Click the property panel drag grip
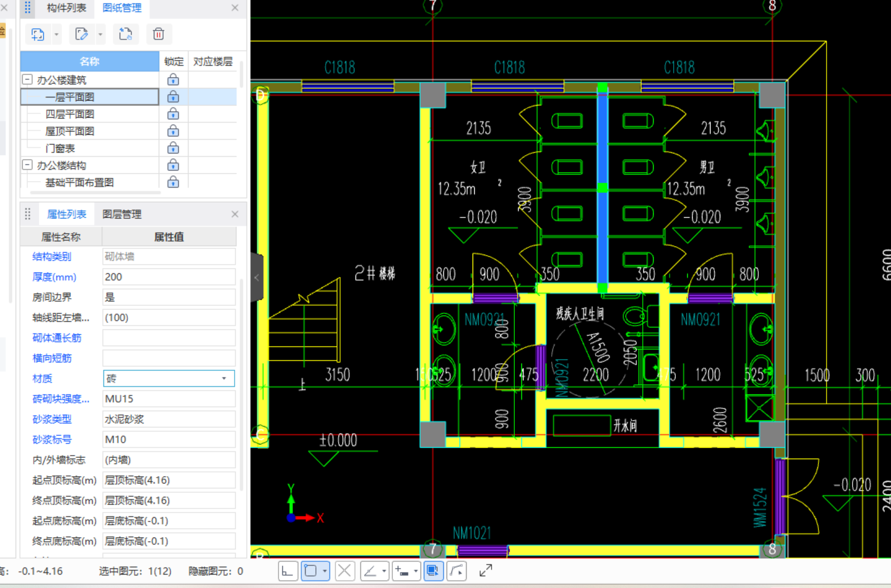Viewport: 891px width, 588px height. coord(28,214)
